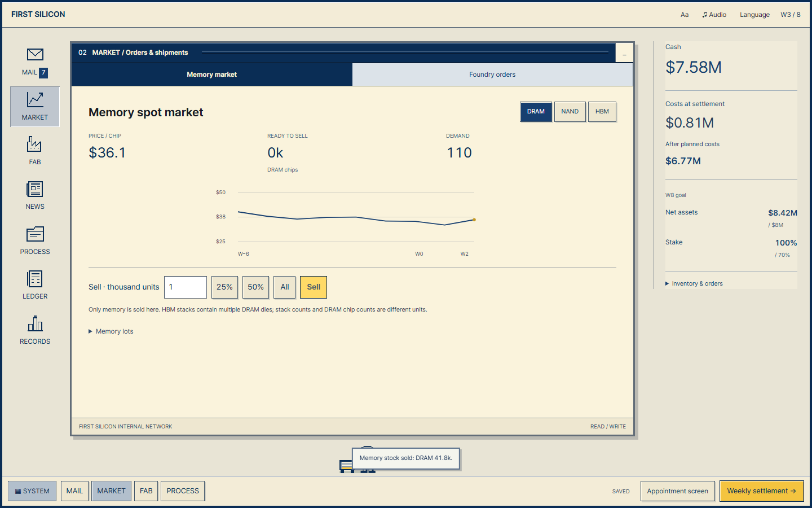Open PROCESS from the bottom taskbar
This screenshot has width=812, height=508.
pyautogui.click(x=183, y=491)
